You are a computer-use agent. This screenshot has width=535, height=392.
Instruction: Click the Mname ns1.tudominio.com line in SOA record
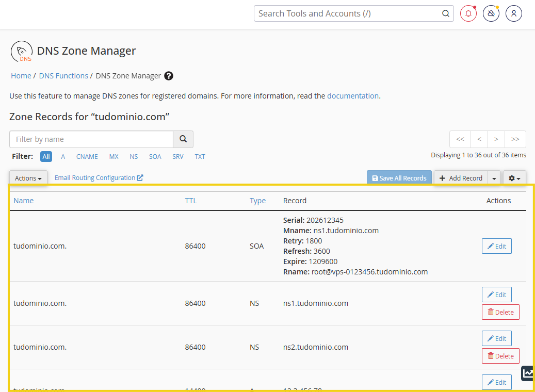click(331, 231)
